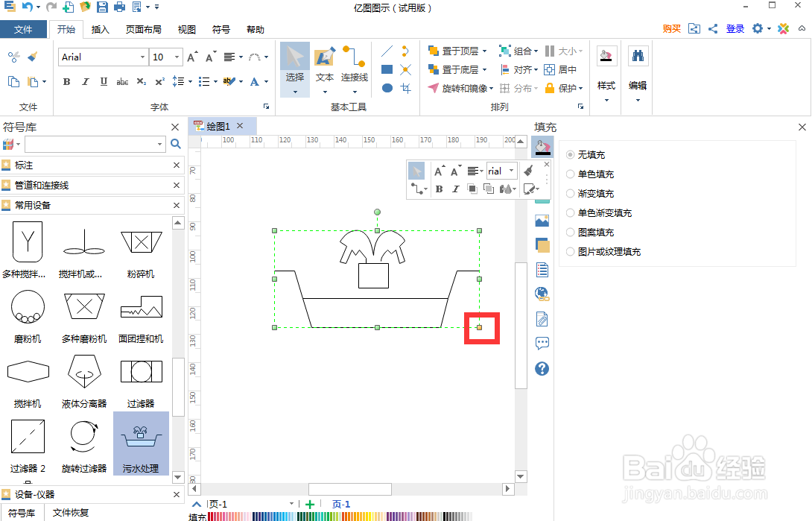The image size is (812, 521).
Task: Click the help question-mark icon on right sidebar
Action: (x=542, y=368)
